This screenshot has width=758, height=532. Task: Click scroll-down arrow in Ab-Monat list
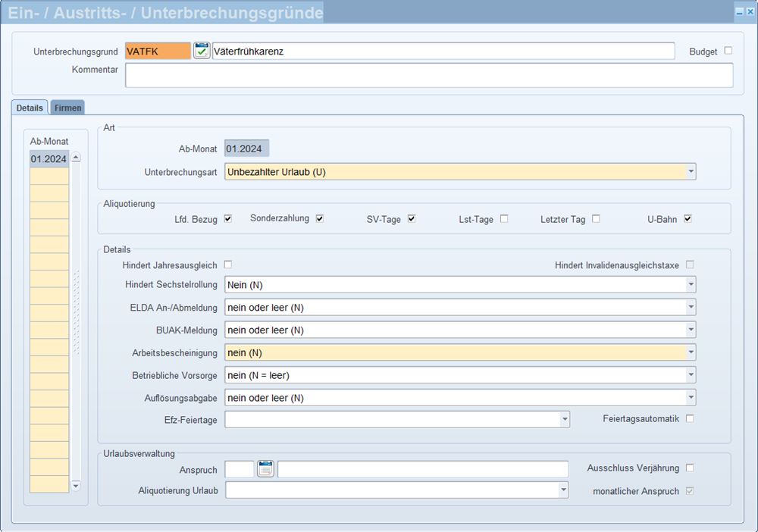(75, 485)
